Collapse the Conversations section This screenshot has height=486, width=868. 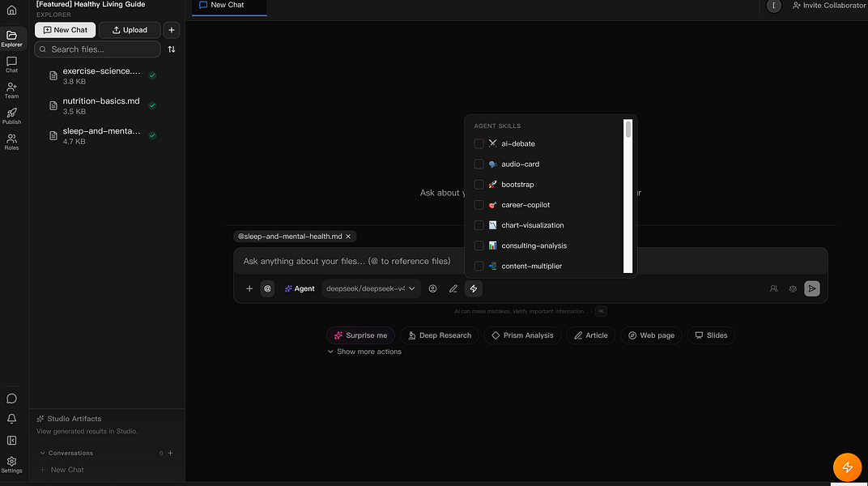pyautogui.click(x=43, y=453)
